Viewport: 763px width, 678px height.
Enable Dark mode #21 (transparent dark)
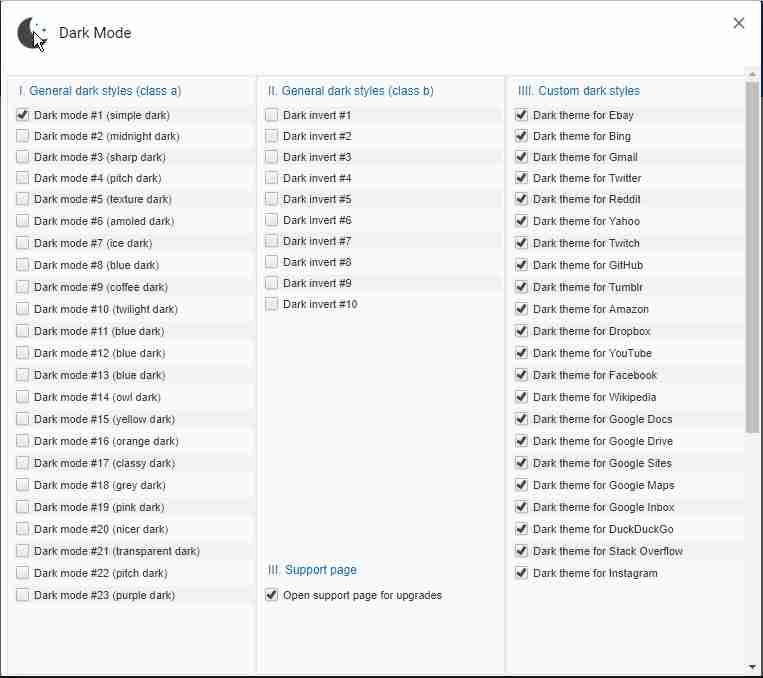[x=22, y=551]
